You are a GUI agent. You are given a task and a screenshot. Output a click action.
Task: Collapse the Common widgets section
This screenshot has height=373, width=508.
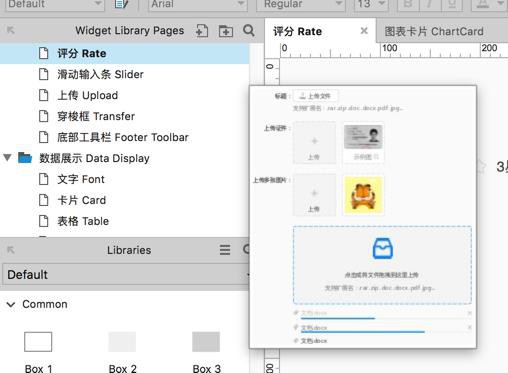click(11, 304)
